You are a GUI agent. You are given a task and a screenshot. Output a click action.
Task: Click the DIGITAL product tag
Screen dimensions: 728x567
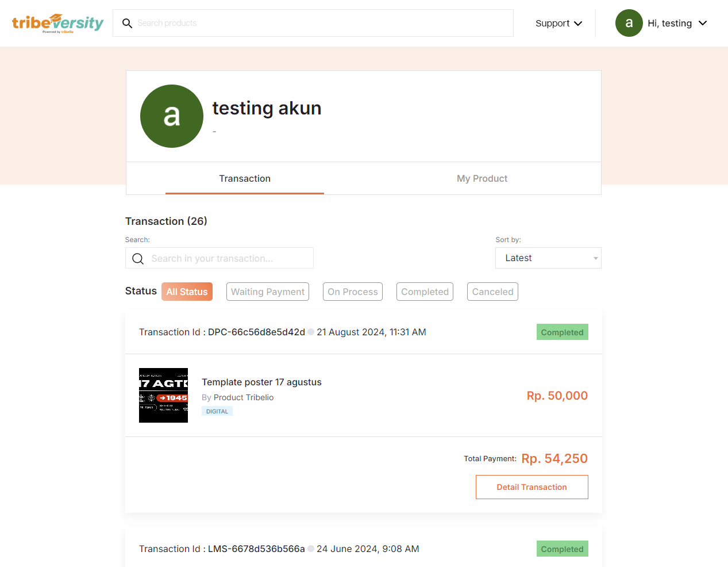pos(217,411)
